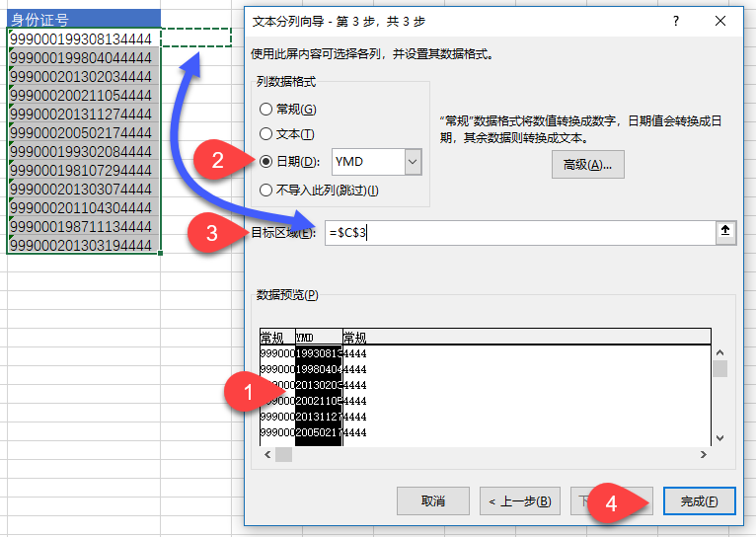Click the data preview scroll down arrow

tap(719, 437)
